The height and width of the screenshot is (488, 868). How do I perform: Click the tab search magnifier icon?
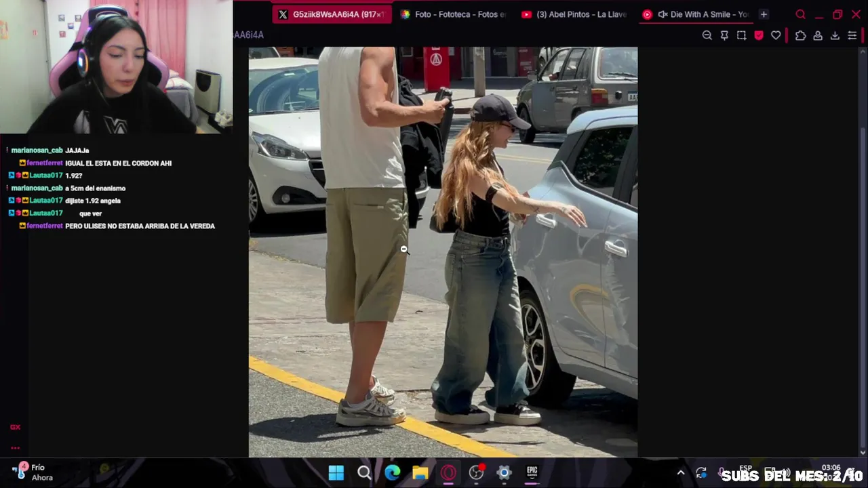800,14
